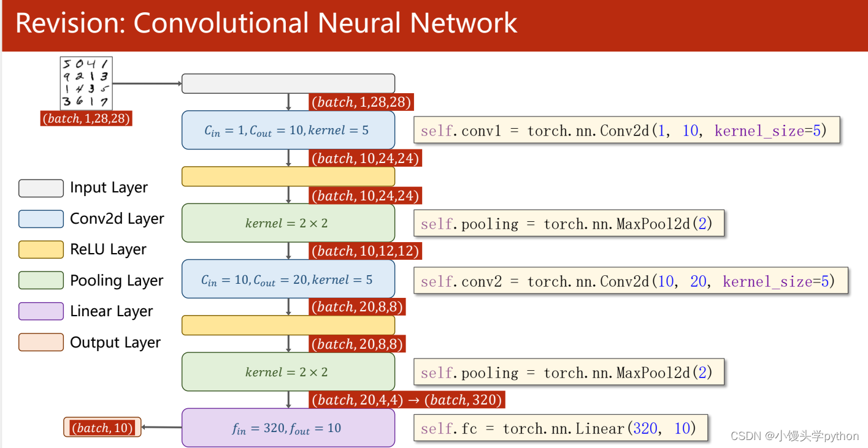This screenshot has width=868, height=448.
Task: Click the MNIST handwritten digits thumbnail
Action: pos(86,83)
